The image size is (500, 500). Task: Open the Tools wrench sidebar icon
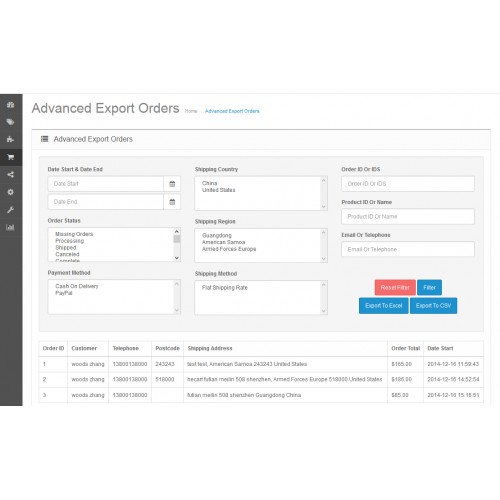click(x=10, y=210)
